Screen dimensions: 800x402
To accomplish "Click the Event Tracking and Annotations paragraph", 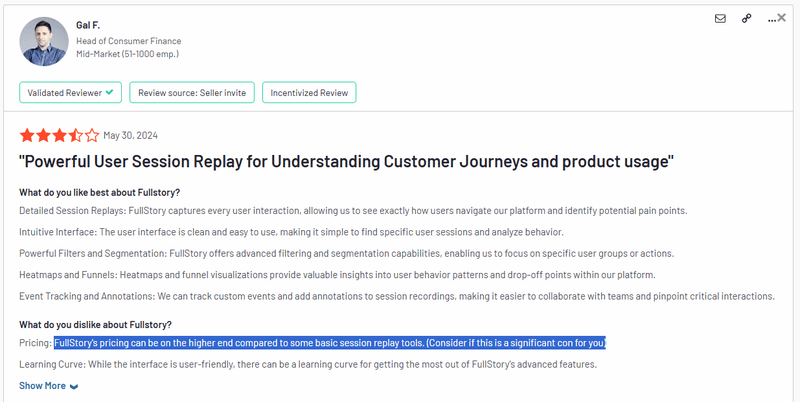I will pos(397,296).
